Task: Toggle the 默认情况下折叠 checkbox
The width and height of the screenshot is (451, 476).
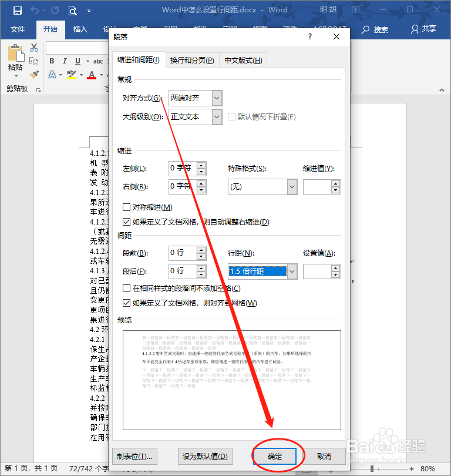Action: coord(232,117)
